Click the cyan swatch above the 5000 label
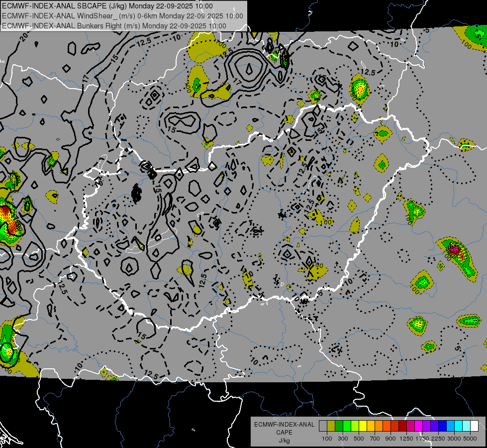The height and width of the screenshot is (448, 487). (466, 426)
